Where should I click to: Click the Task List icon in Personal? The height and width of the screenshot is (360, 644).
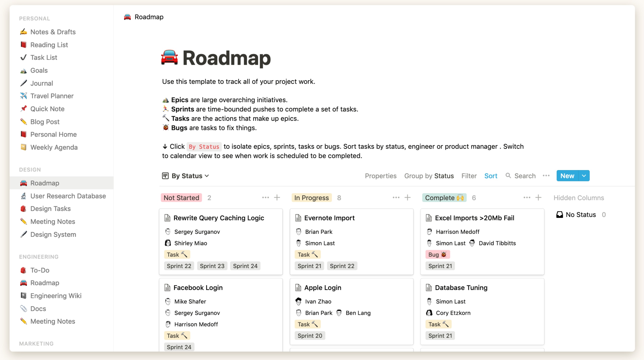(23, 57)
